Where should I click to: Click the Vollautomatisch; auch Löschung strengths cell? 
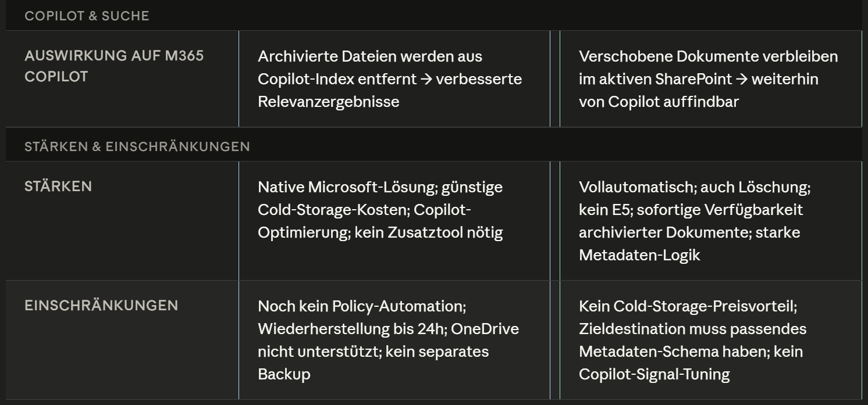(710, 221)
